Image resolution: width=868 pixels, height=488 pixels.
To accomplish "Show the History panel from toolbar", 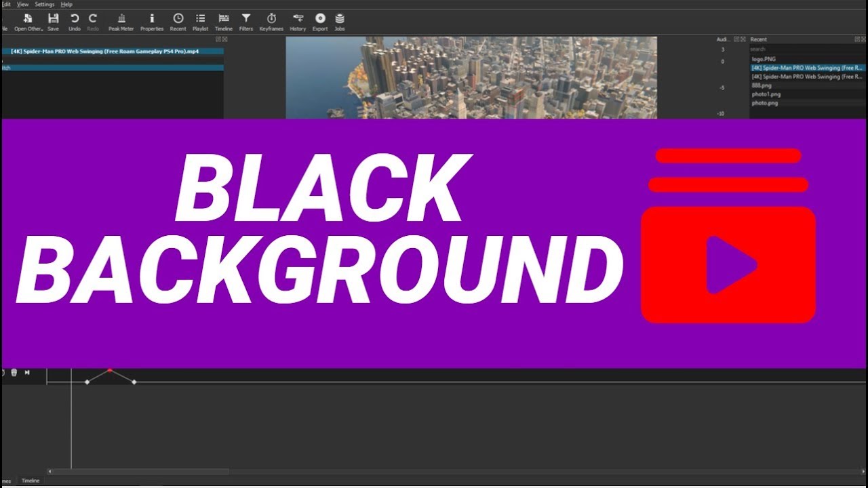I will coord(298,22).
